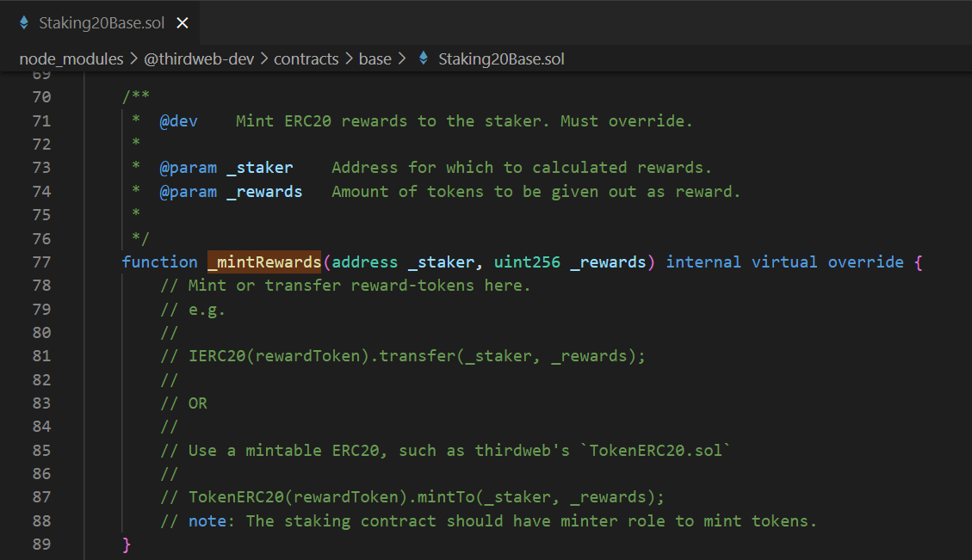Click the Staking20Base.sol breadcrumb entry
The image size is (972, 560).
(x=501, y=58)
